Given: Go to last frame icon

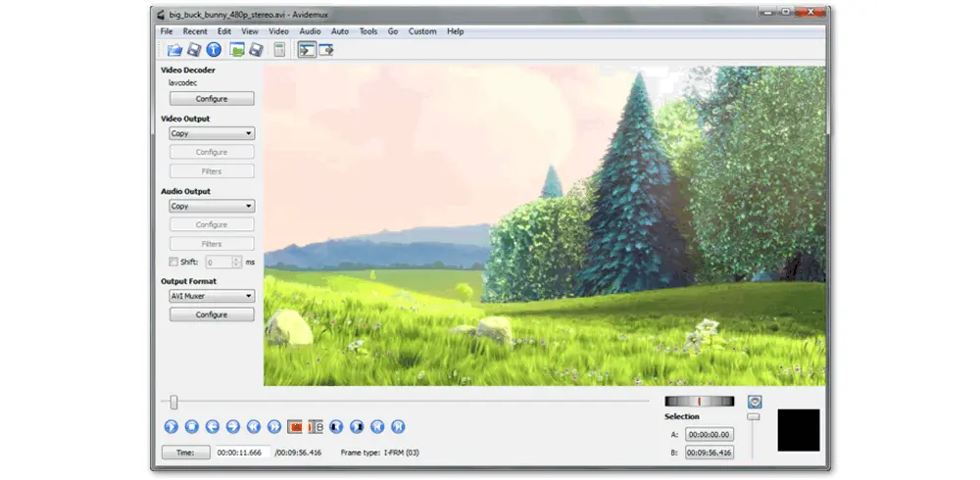Looking at the screenshot, I should coord(398,427).
